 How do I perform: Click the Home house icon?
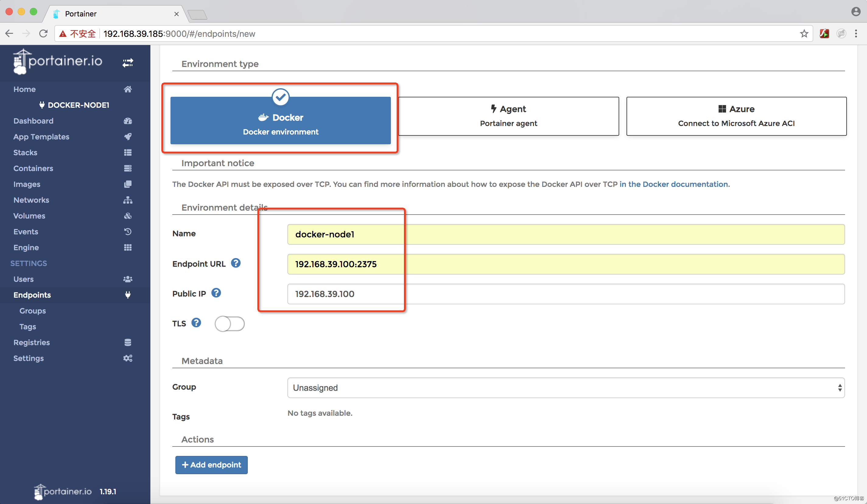(128, 89)
